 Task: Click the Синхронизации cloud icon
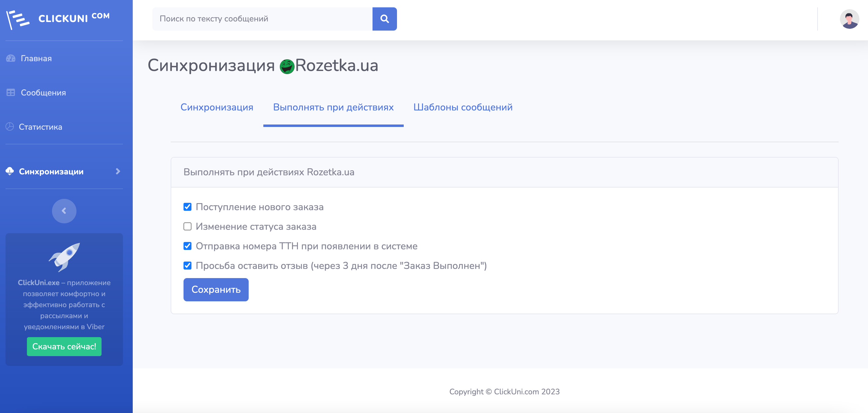pos(10,171)
